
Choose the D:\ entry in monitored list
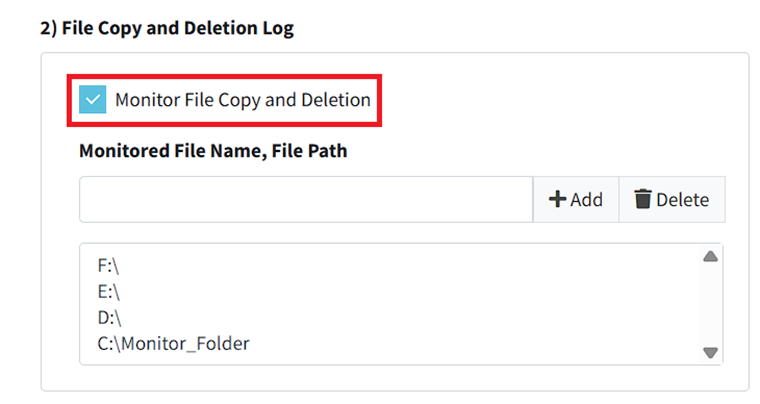point(109,318)
